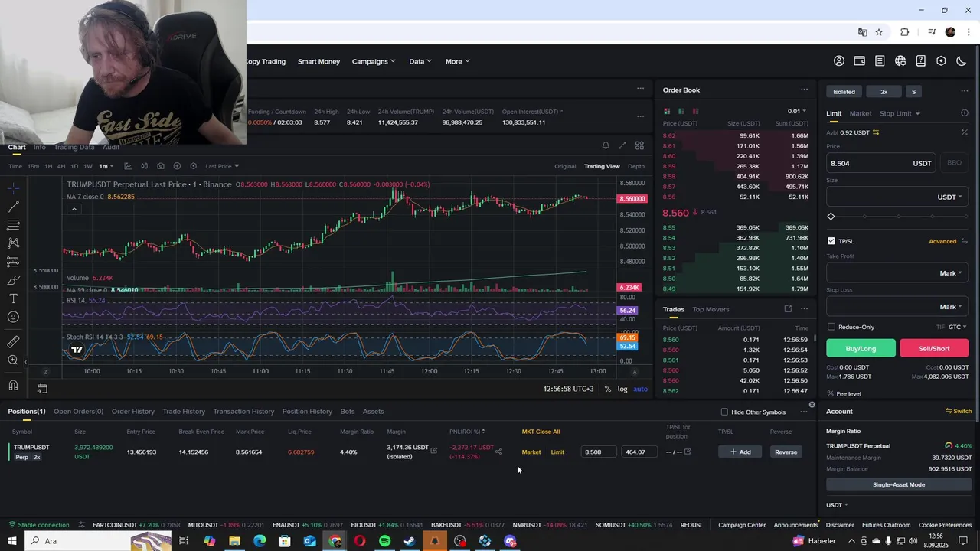Select the crosshair cursor drawing tool
This screenshot has height=551, width=980.
tap(13, 187)
